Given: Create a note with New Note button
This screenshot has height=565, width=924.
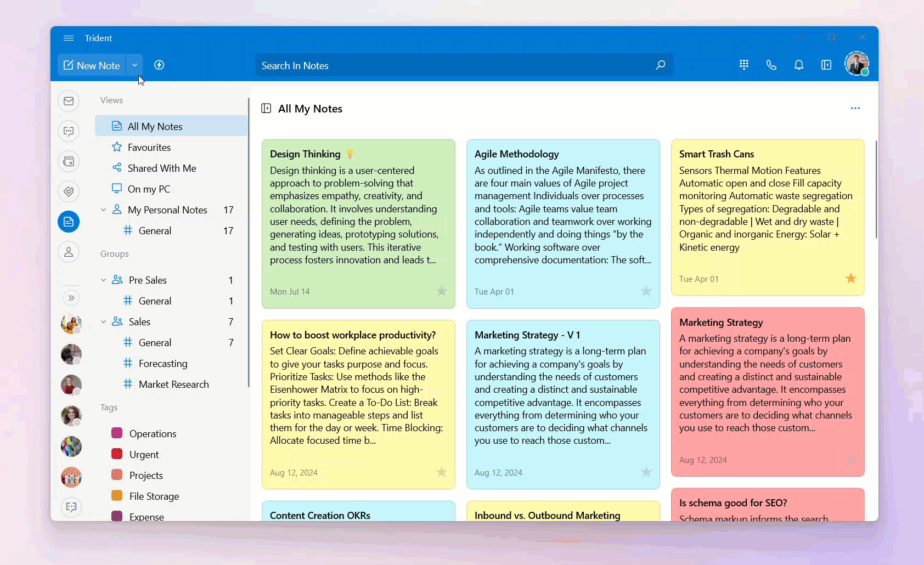Looking at the screenshot, I should click(x=92, y=65).
